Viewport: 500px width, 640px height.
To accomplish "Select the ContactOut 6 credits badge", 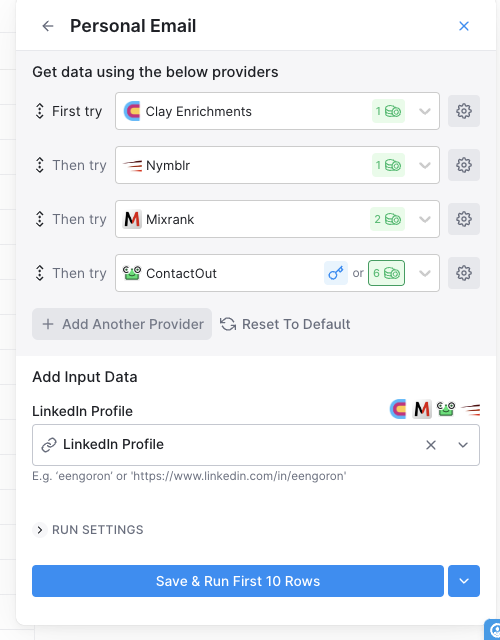I will [386, 273].
